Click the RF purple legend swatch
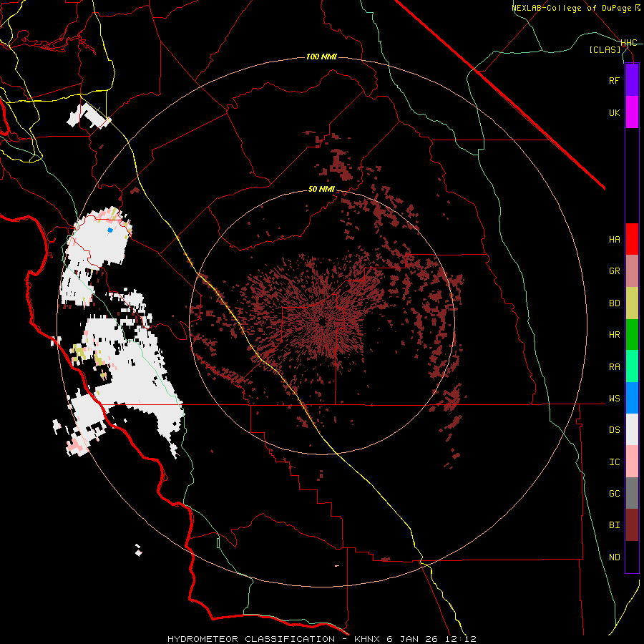Image resolution: width=644 pixels, height=644 pixels. tap(632, 80)
